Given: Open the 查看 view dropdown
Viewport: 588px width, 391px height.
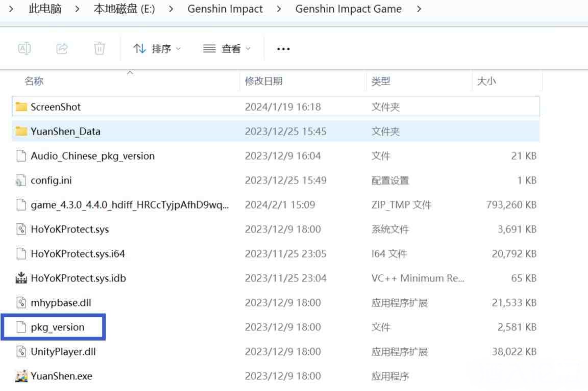Looking at the screenshot, I should (x=227, y=49).
